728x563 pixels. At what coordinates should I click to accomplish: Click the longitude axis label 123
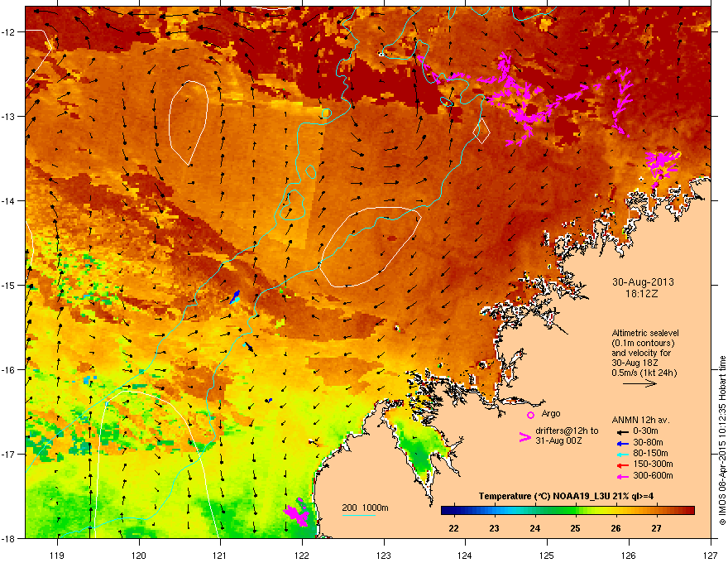[384, 555]
